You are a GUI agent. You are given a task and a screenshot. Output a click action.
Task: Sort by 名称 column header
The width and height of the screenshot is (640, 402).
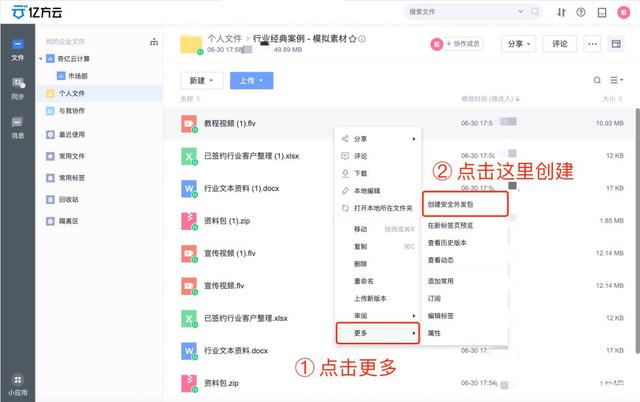[x=190, y=99]
